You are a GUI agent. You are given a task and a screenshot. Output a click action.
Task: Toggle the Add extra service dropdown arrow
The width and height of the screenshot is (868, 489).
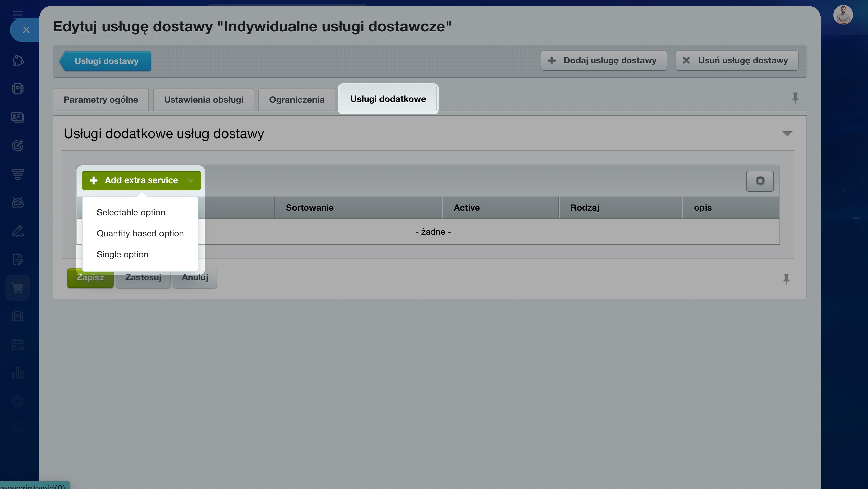(191, 180)
